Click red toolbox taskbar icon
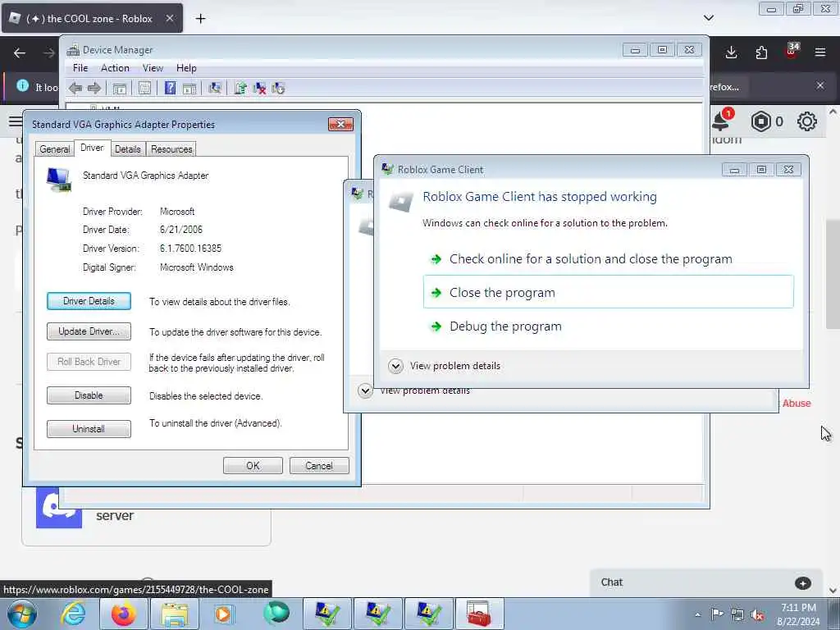Screen dimensions: 840x630 (x=479, y=614)
